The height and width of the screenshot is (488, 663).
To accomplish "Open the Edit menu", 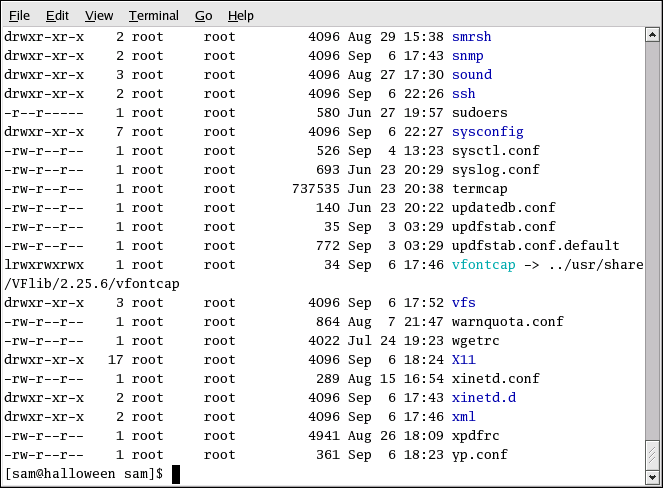I will click(x=57, y=15).
